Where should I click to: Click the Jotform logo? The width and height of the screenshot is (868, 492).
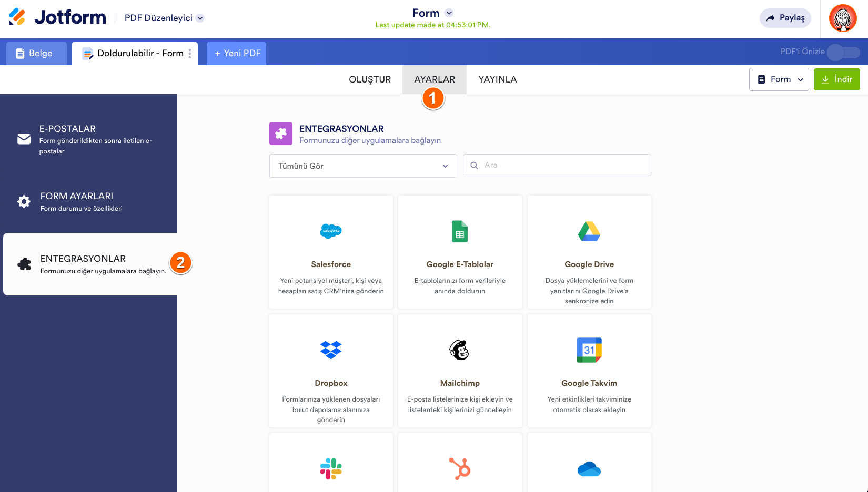pos(57,17)
